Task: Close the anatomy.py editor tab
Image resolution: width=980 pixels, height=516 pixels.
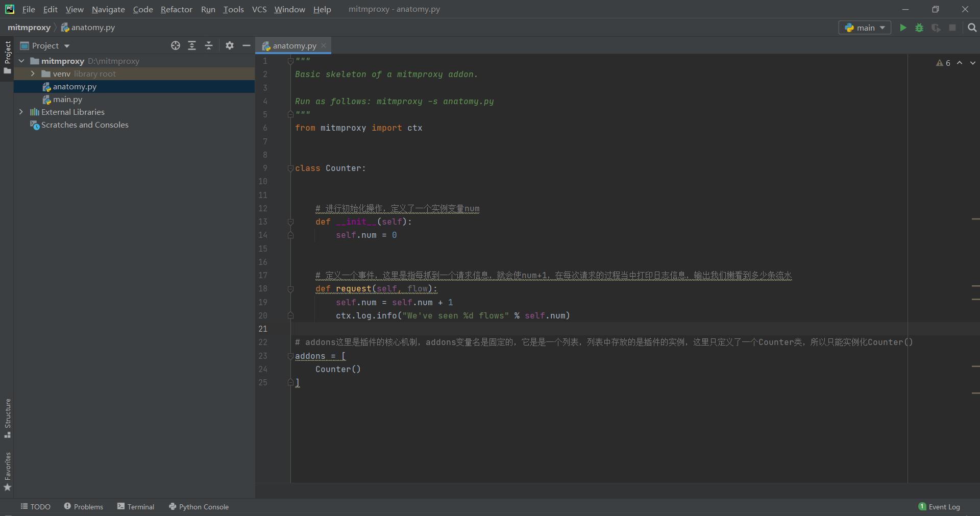Action: pyautogui.click(x=324, y=45)
